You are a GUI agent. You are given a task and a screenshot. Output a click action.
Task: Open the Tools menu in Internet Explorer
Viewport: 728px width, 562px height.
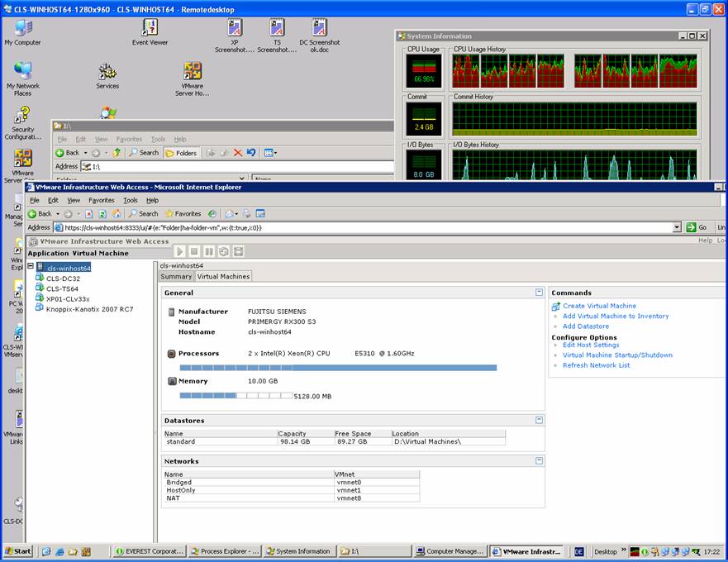click(131, 200)
